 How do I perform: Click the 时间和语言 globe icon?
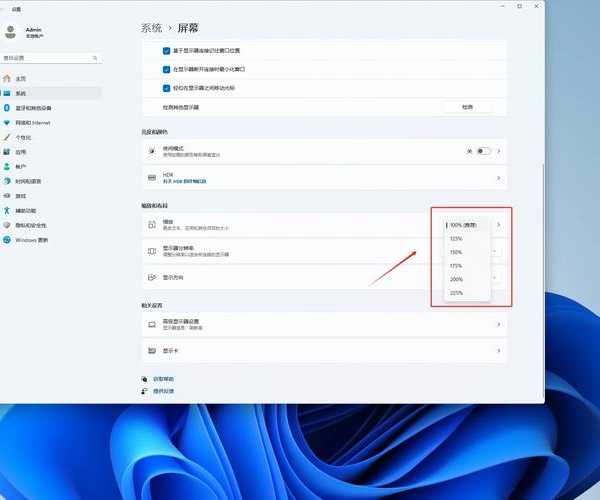tap(7, 181)
